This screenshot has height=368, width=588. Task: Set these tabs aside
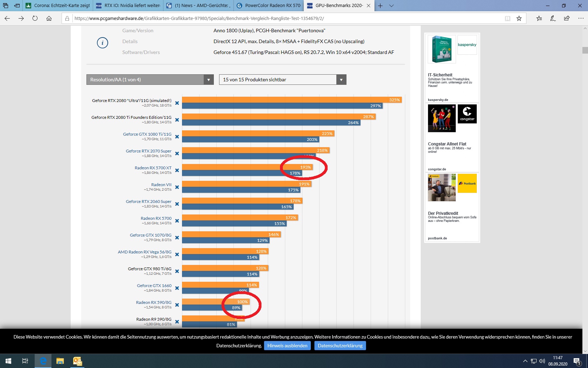[x=17, y=6]
